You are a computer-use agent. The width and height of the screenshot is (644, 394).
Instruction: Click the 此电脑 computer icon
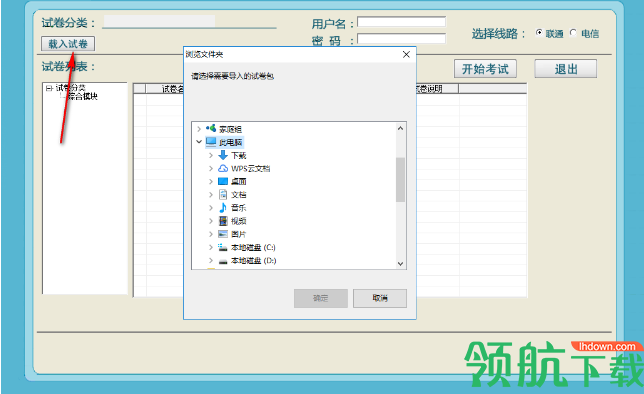click(x=211, y=142)
